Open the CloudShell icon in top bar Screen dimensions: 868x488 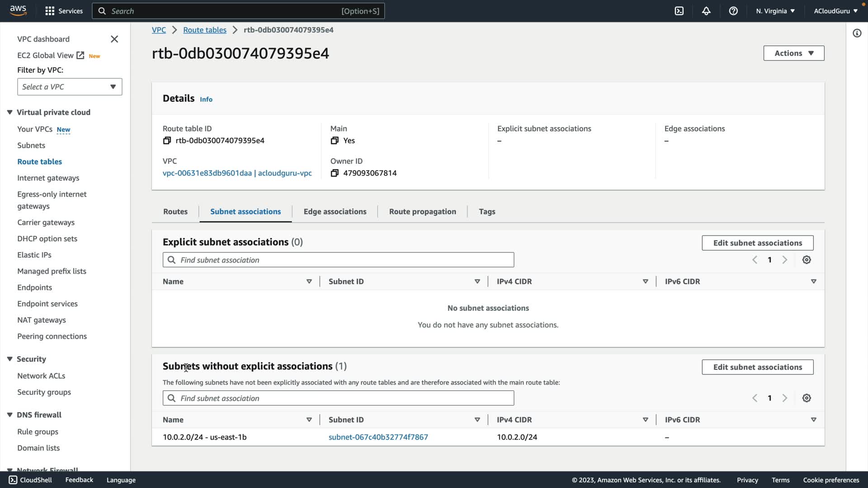679,11
